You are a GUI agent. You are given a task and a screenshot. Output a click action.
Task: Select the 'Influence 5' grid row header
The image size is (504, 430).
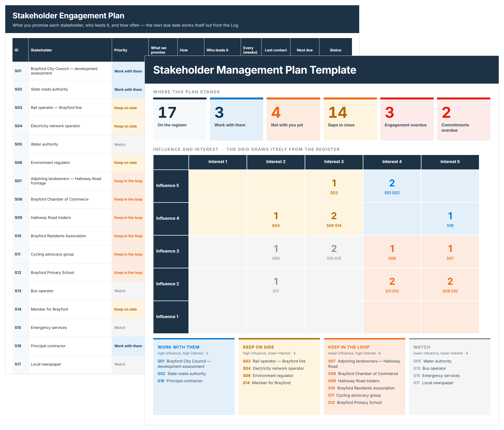coord(171,186)
